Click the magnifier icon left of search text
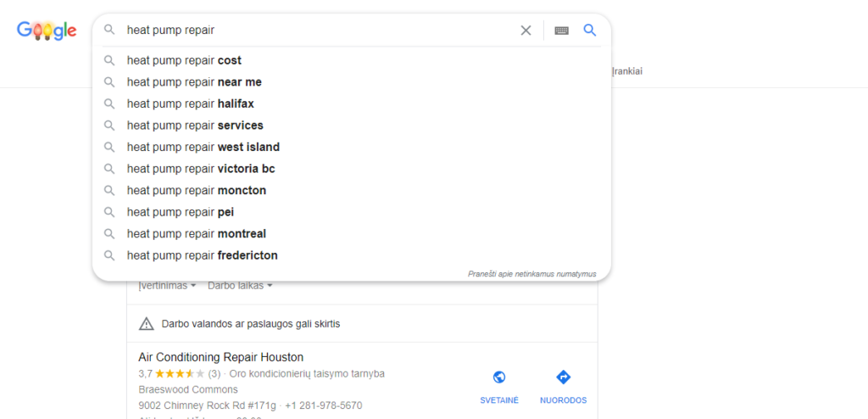Image resolution: width=868 pixels, height=419 pixels. [x=109, y=30]
